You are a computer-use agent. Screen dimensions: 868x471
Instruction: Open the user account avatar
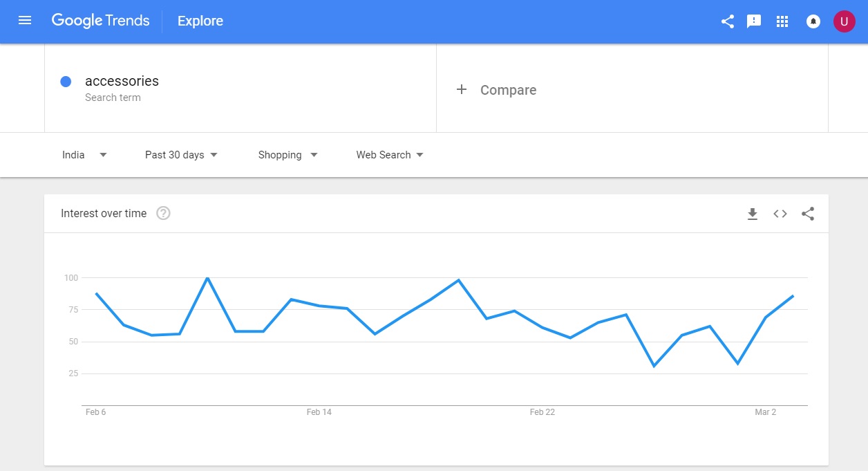click(x=844, y=21)
